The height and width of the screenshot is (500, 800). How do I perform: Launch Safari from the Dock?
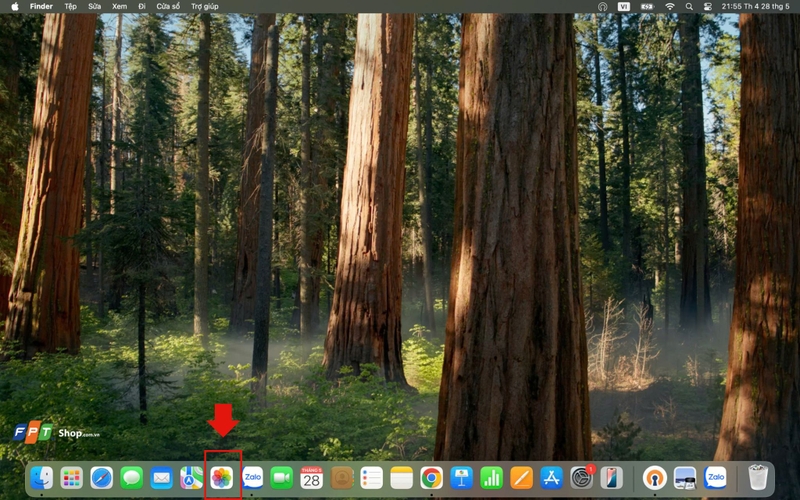pos(102,478)
